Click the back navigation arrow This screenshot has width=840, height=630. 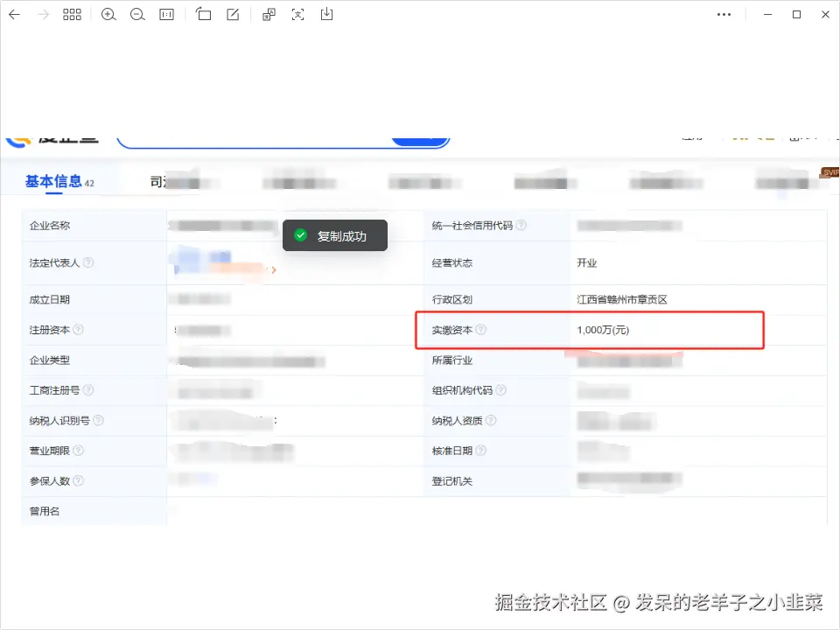click(x=16, y=14)
